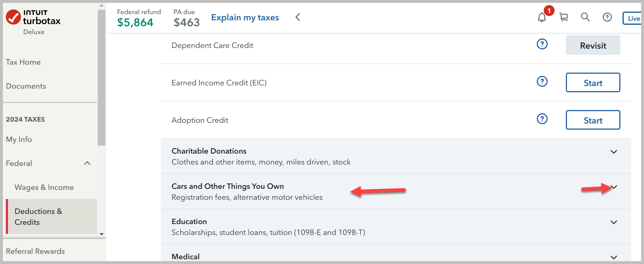The height and width of the screenshot is (264, 644).
Task: Collapse the Federal sidebar menu chevron
Action: 87,163
